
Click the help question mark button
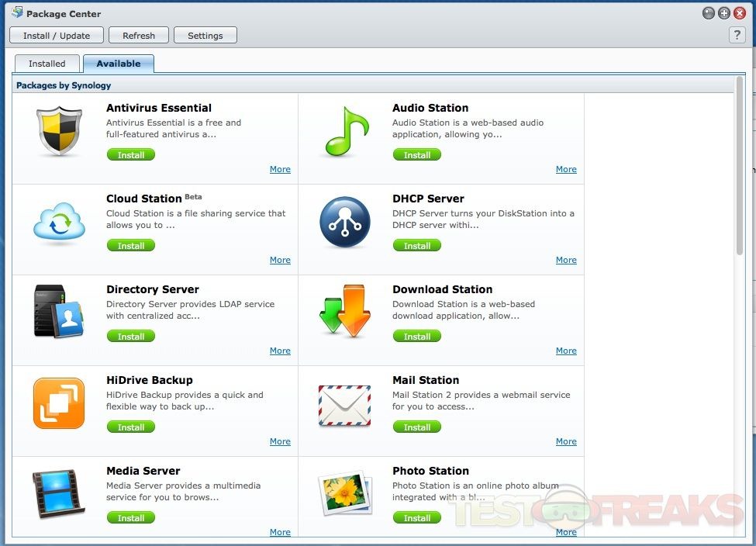pos(737,35)
